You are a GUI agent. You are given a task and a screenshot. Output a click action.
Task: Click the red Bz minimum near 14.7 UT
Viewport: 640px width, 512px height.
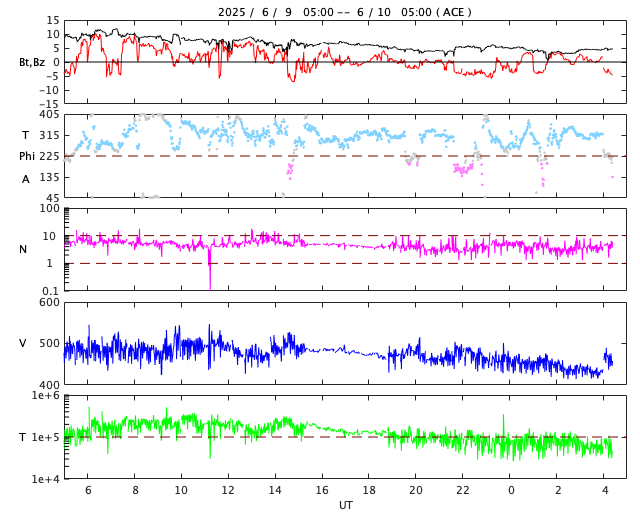coord(292,79)
